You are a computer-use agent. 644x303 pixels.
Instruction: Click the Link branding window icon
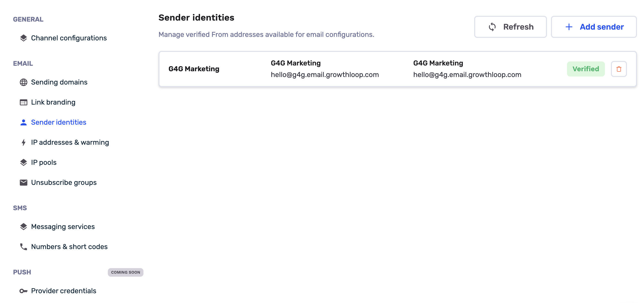coord(24,102)
